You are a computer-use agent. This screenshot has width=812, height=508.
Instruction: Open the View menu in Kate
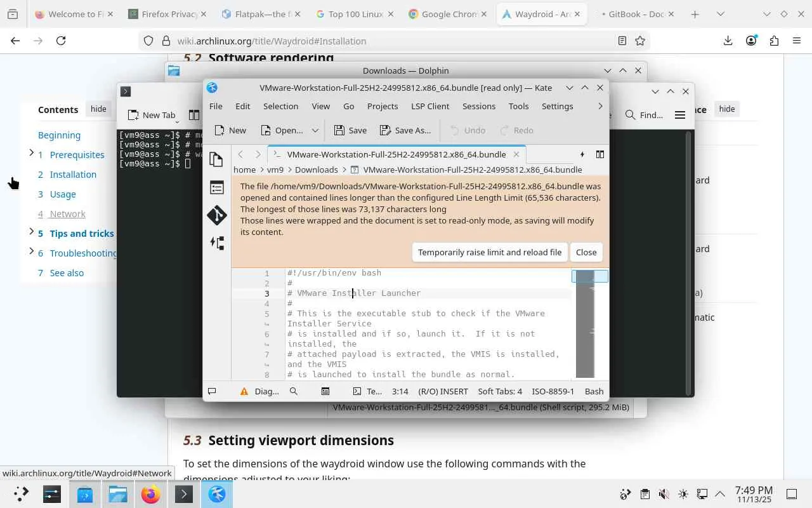pos(320,106)
